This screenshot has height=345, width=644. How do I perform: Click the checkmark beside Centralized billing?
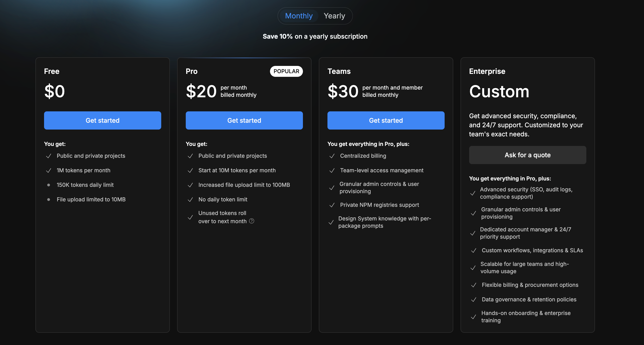(x=332, y=156)
